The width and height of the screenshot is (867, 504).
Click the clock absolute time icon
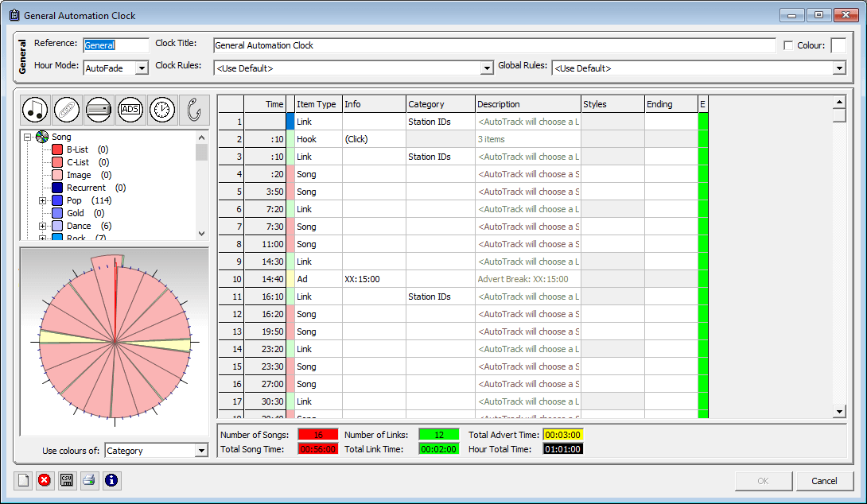point(161,110)
